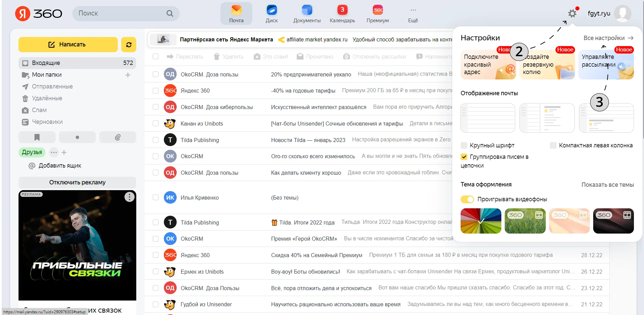Image resolution: width=644 pixels, height=315 pixels.
Task: Open the Ещё services dropdown
Action: tap(413, 14)
